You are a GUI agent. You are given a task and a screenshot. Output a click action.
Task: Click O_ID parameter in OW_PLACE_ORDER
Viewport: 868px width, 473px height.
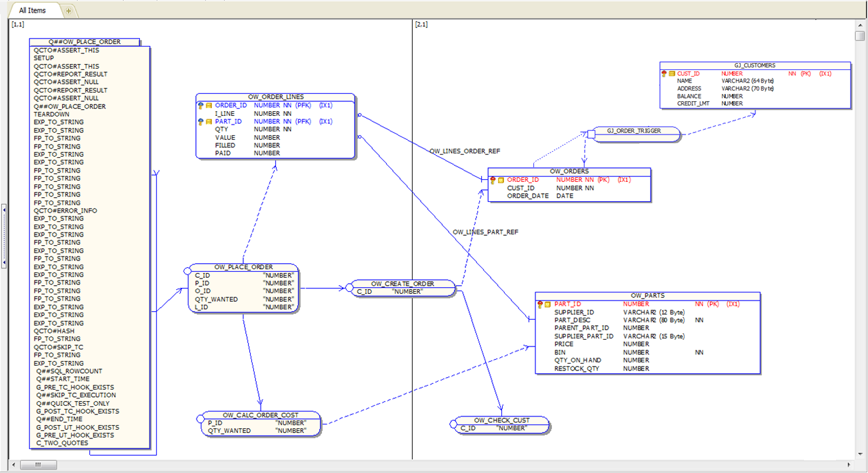(203, 290)
